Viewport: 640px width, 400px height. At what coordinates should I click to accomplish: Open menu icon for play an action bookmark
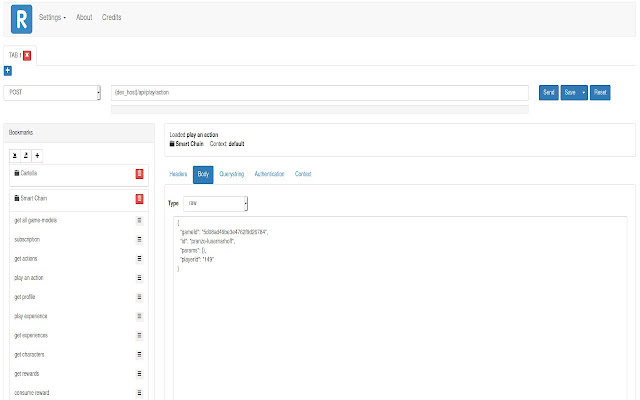[139, 278]
